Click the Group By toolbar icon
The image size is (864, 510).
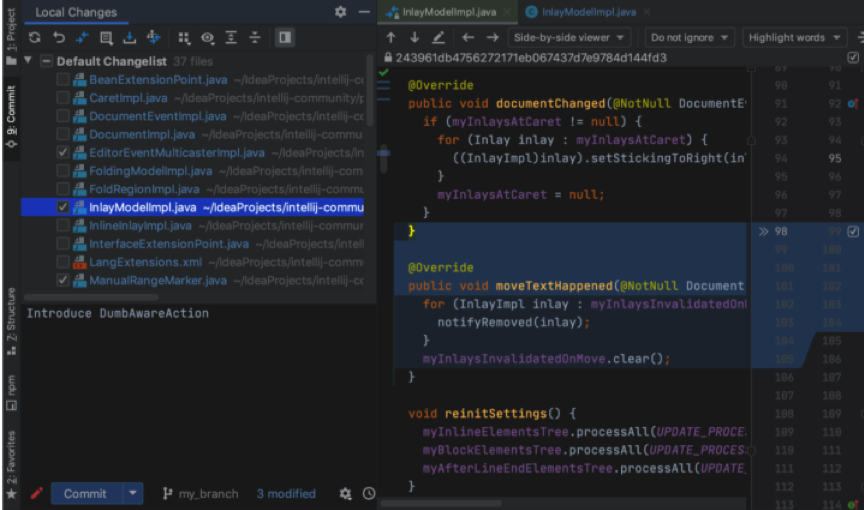184,37
